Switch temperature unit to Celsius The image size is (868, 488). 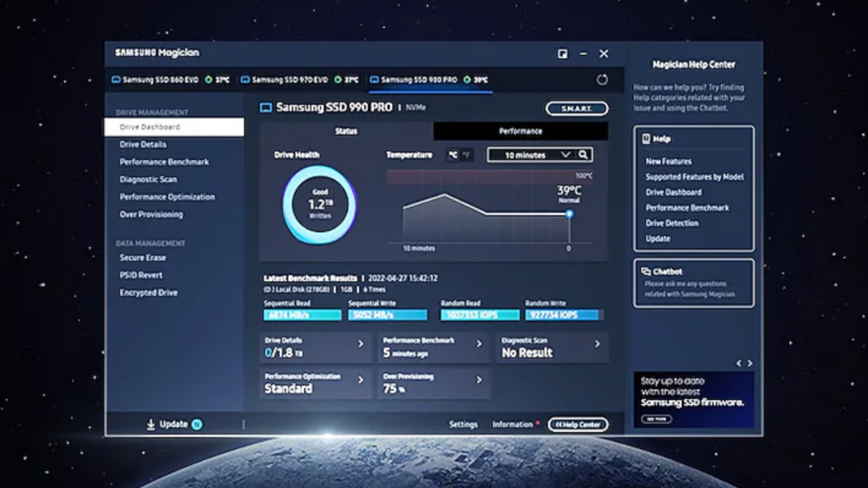(453, 155)
